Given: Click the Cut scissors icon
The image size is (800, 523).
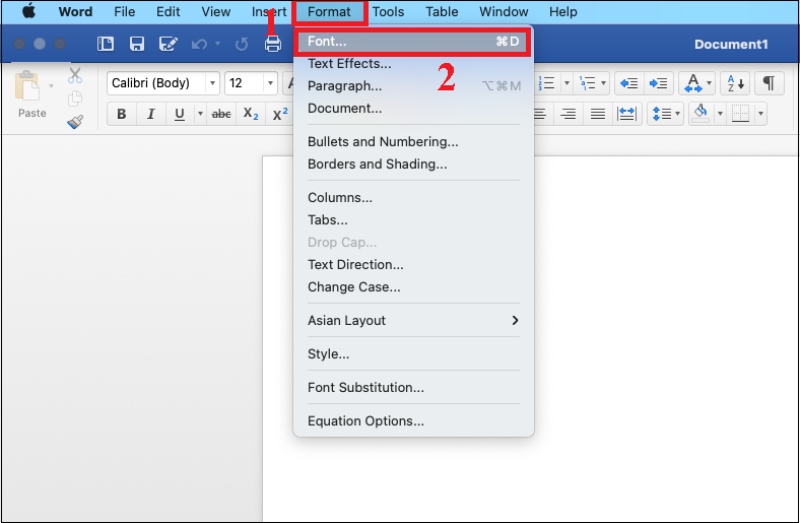Looking at the screenshot, I should pos(75,76).
